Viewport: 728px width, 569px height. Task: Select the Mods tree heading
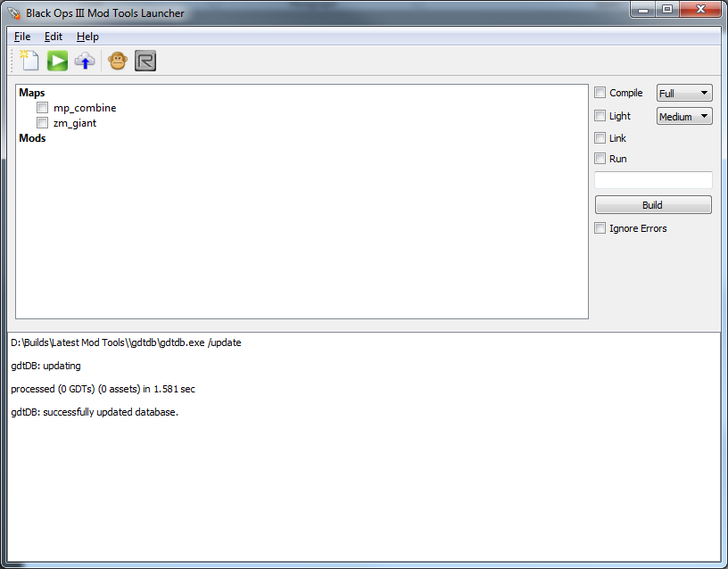32,138
